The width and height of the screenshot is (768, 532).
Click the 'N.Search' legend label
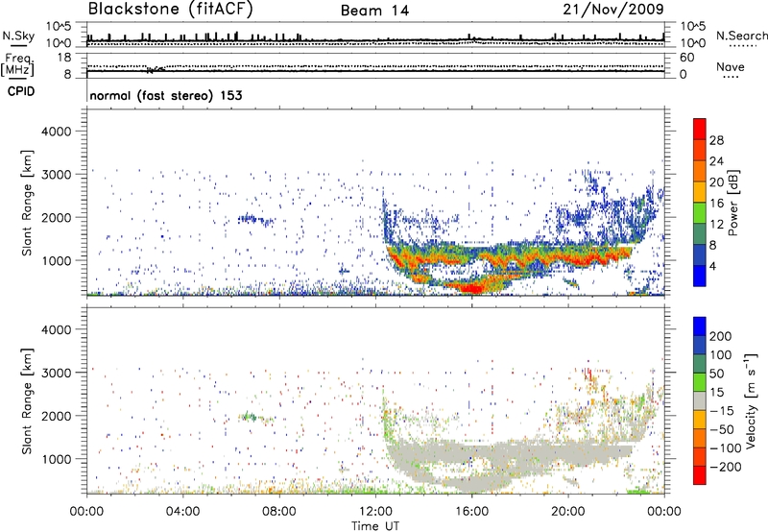tap(741, 36)
